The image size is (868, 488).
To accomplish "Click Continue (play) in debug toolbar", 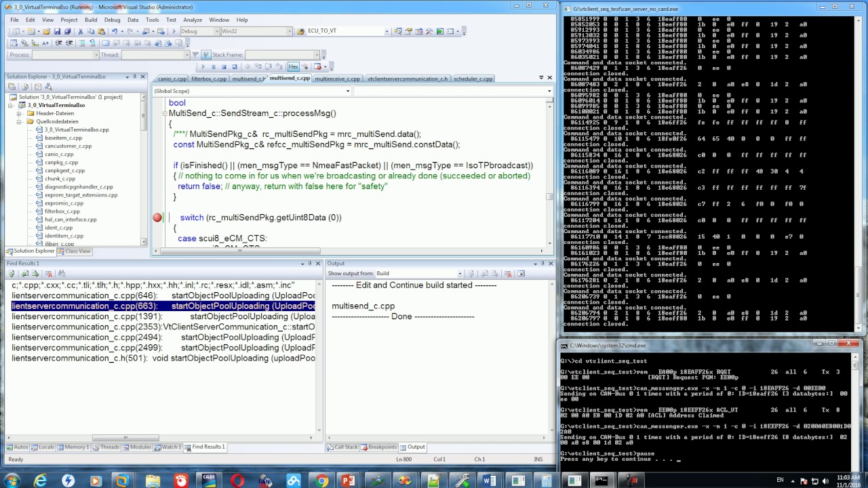I will pos(203,66).
